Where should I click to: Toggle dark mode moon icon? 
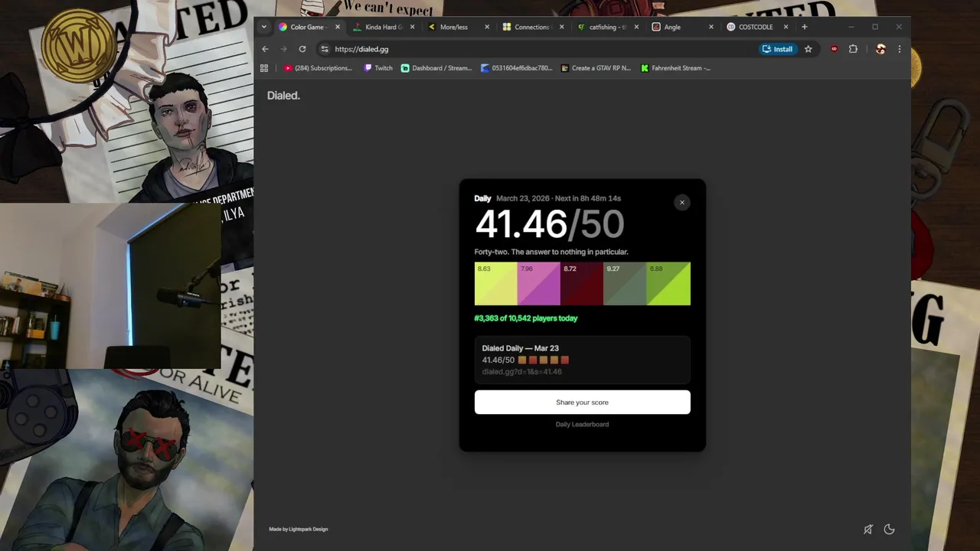(889, 530)
